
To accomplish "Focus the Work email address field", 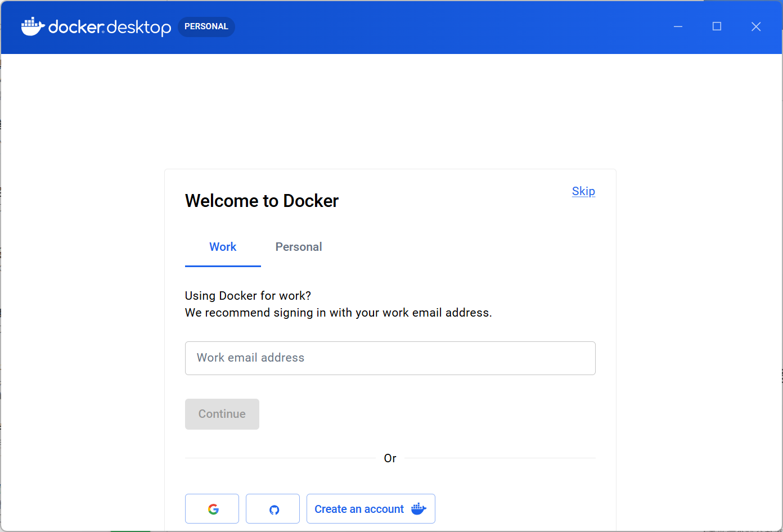I will click(390, 358).
